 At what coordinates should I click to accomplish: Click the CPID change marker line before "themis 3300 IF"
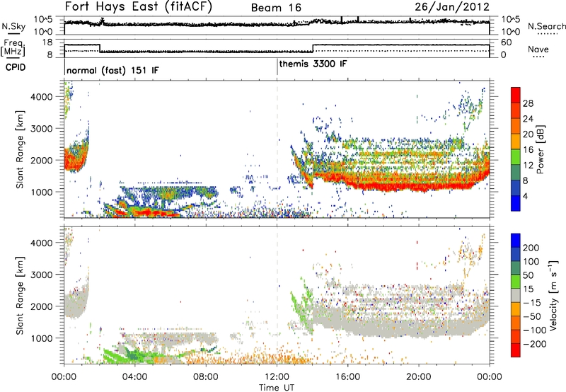click(x=277, y=67)
